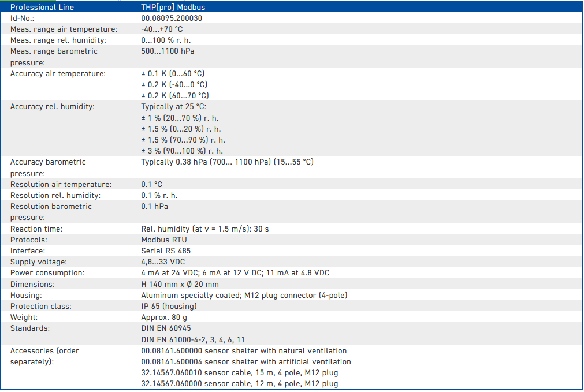
Task: Click the 'Standards:' label
Action: (x=30, y=328)
